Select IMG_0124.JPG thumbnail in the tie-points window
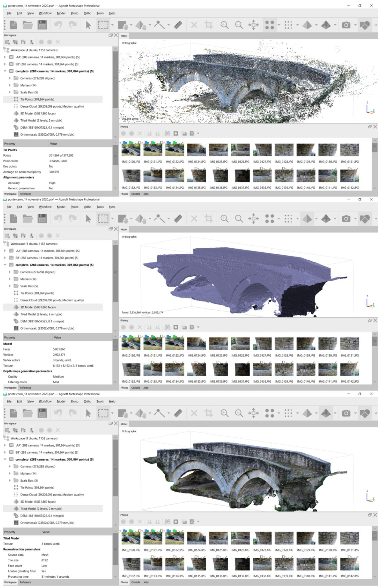 click(x=196, y=150)
